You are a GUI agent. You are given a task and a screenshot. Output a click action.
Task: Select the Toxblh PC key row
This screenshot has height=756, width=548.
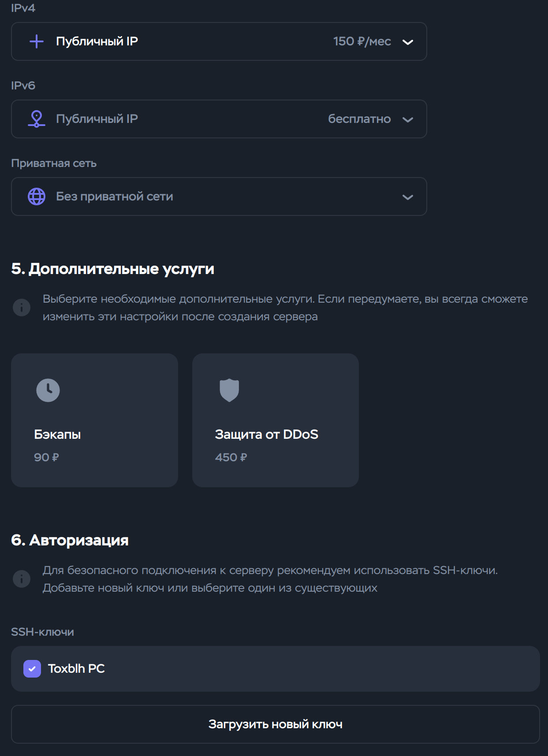tap(276, 669)
